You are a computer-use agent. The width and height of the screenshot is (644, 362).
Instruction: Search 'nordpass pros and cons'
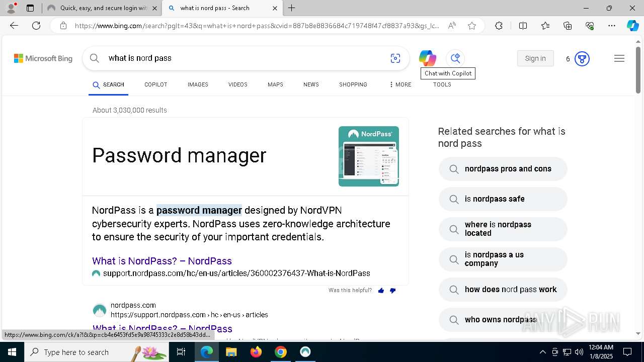pos(503,169)
